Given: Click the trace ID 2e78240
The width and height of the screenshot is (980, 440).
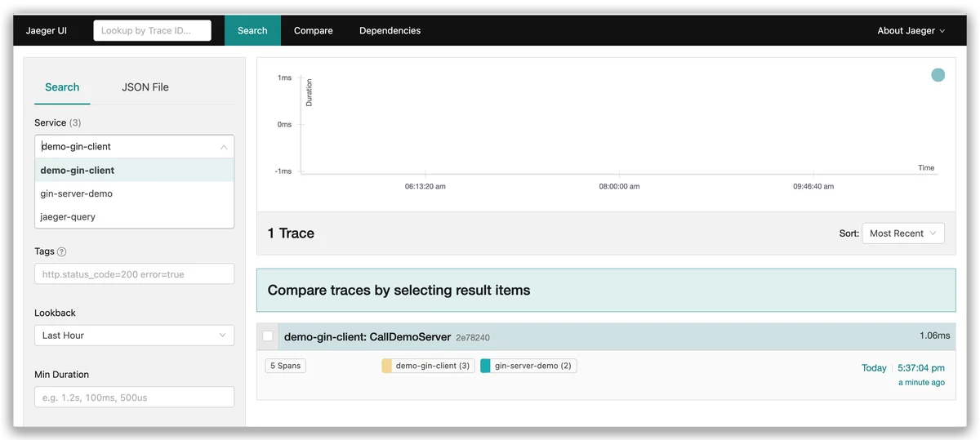Looking at the screenshot, I should [473, 337].
